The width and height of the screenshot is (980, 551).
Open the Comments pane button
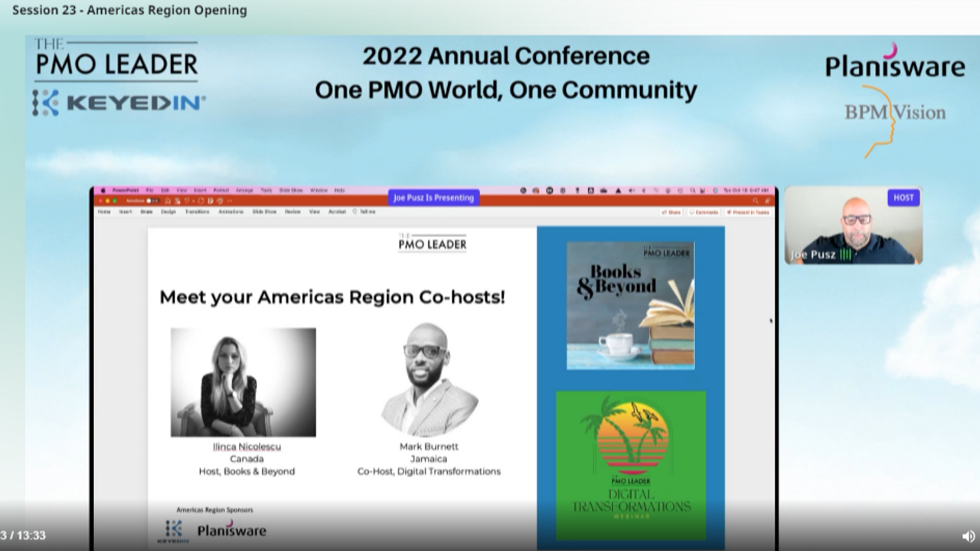coord(704,212)
